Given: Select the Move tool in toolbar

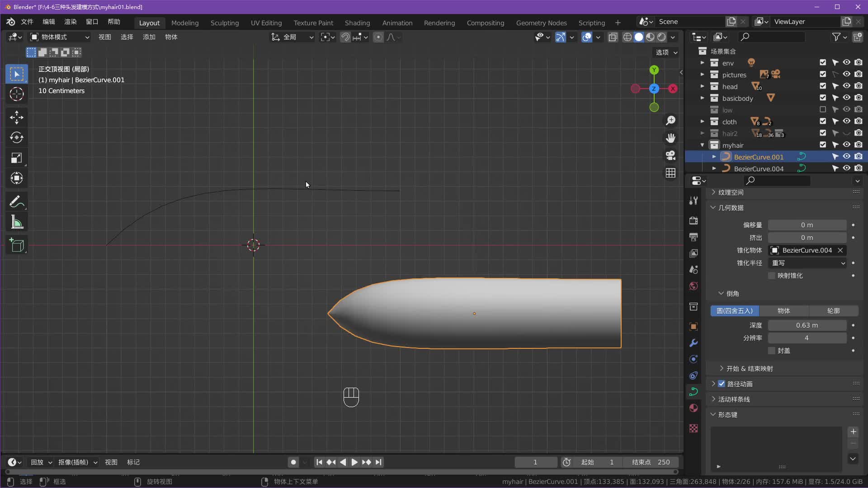Looking at the screenshot, I should pyautogui.click(x=17, y=117).
